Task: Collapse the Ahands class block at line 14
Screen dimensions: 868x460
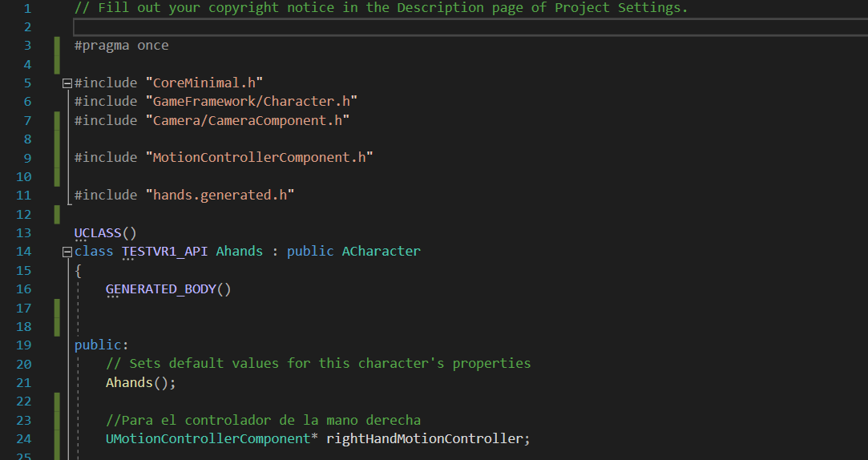Action: [x=67, y=252]
